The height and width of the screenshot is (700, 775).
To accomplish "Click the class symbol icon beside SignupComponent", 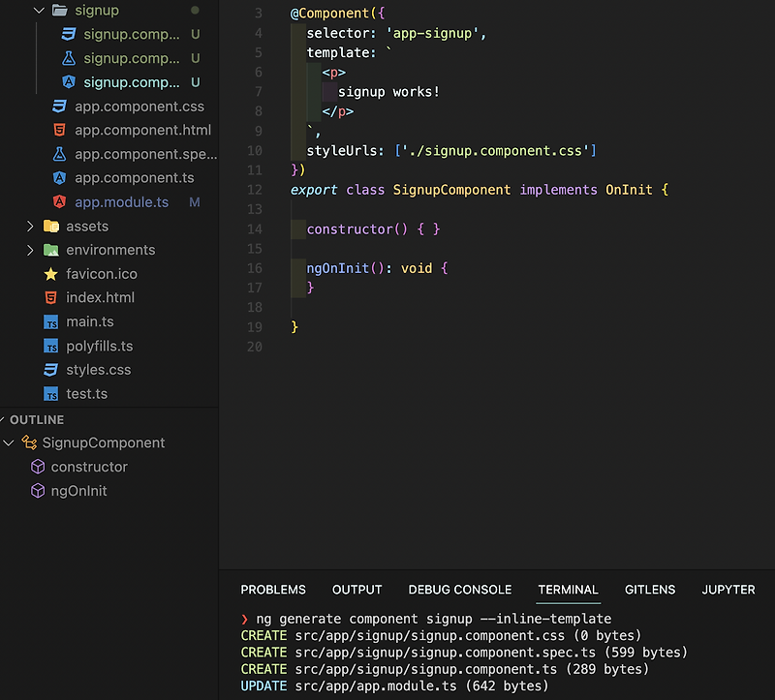I will (30, 442).
